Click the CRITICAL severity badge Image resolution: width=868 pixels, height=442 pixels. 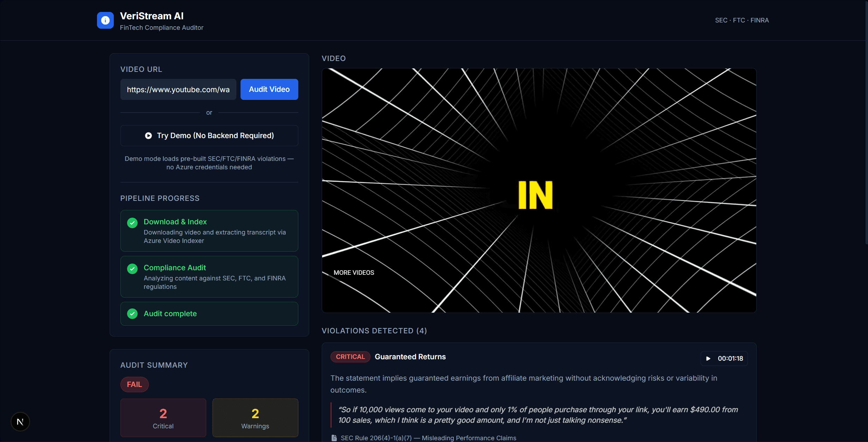point(350,357)
